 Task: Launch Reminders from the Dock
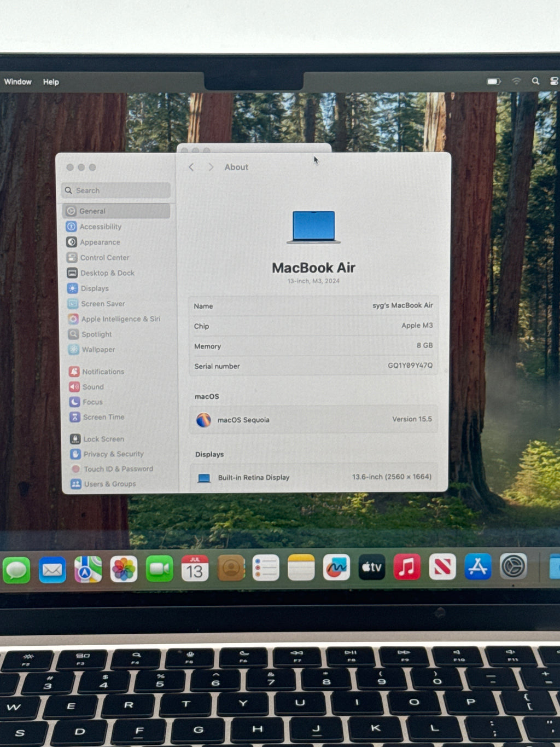[x=266, y=568]
